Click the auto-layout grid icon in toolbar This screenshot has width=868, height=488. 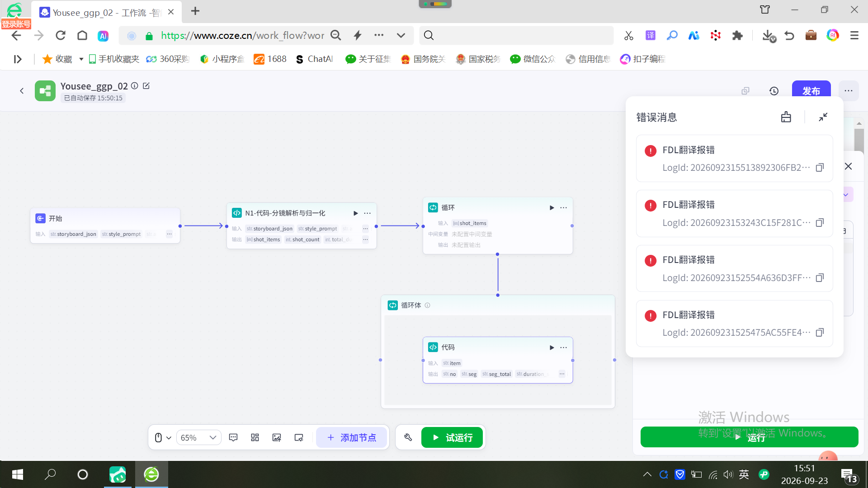[255, 437]
